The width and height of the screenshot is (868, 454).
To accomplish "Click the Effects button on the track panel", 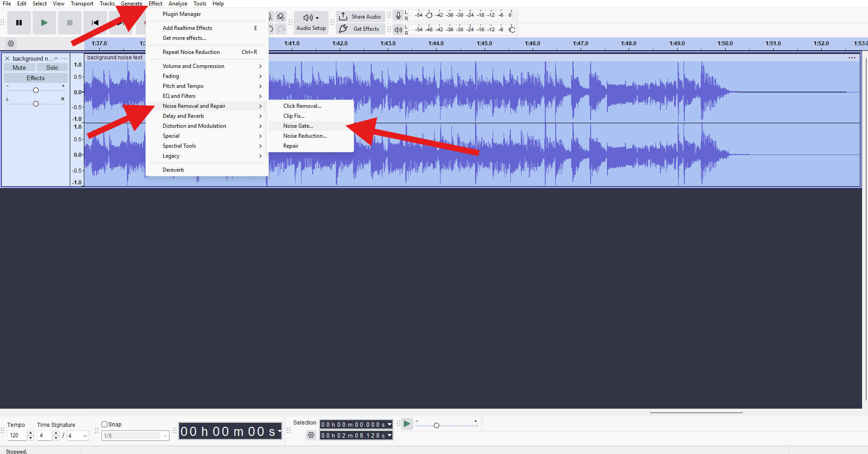I will tap(35, 77).
